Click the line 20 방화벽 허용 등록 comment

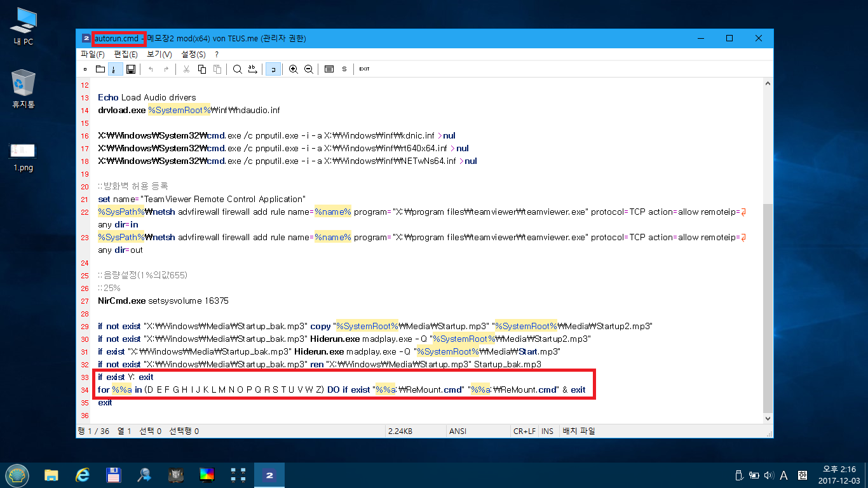pos(133,186)
